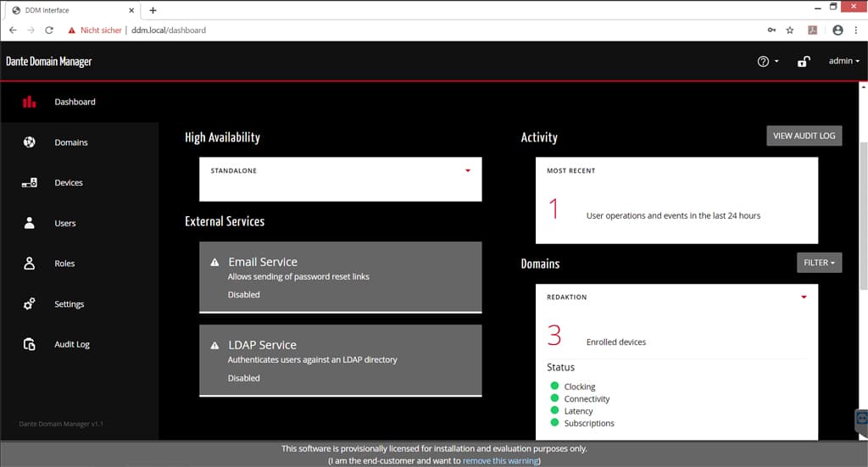
Task: Click the 'Enrolled devices' label
Action: pyautogui.click(x=616, y=342)
